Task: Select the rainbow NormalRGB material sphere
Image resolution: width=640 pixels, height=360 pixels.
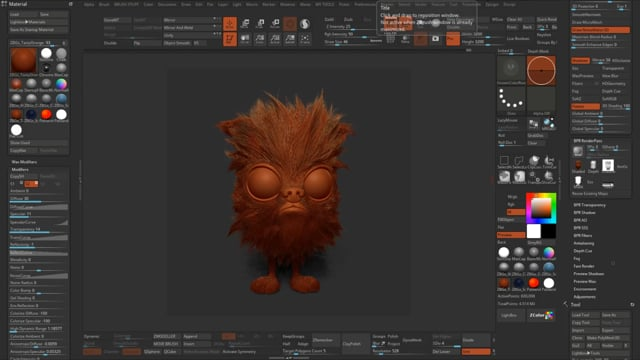Action: (61, 84)
